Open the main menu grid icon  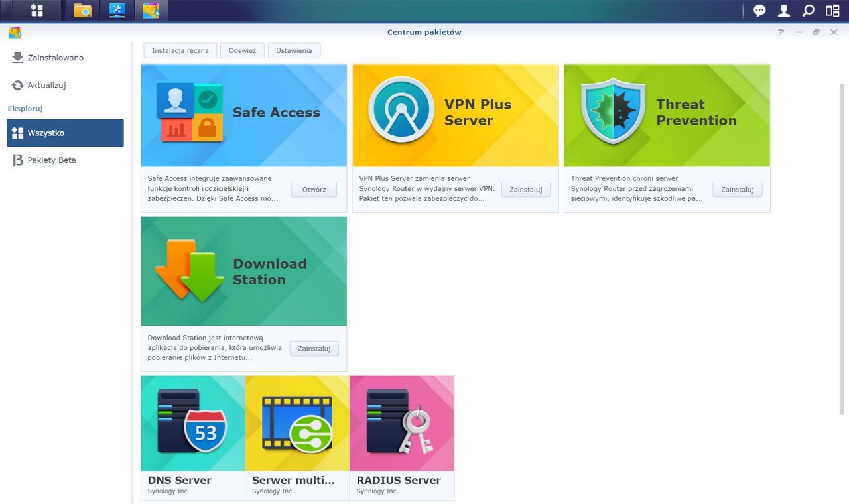(x=36, y=10)
